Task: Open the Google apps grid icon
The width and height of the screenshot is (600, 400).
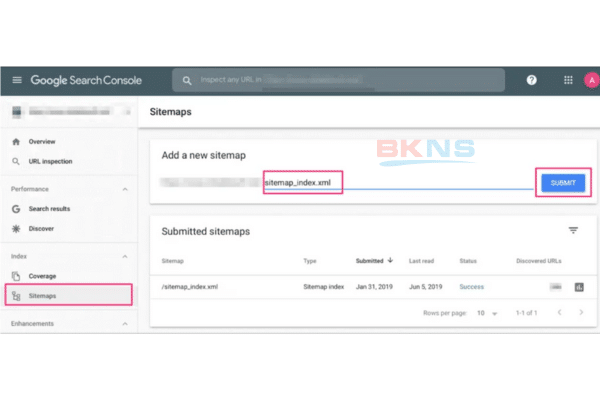Action: click(x=568, y=80)
